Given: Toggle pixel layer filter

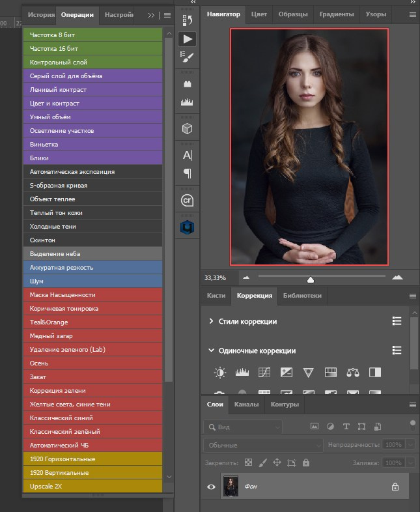Looking at the screenshot, I should (x=315, y=426).
